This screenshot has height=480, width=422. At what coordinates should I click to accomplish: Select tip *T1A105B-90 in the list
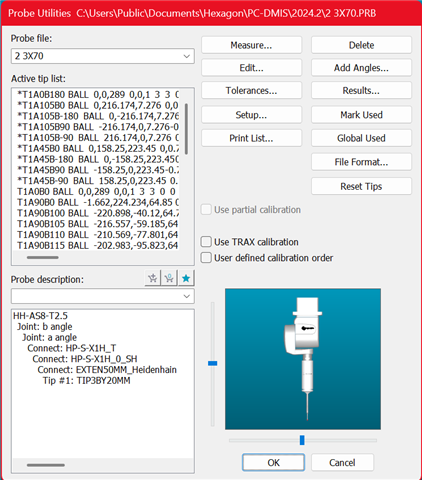click(98, 138)
